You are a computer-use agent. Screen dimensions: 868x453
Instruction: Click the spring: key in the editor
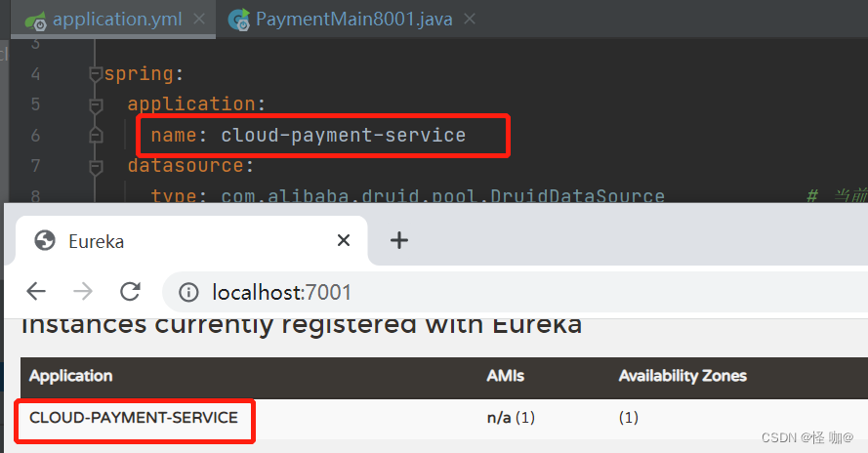pos(144,73)
